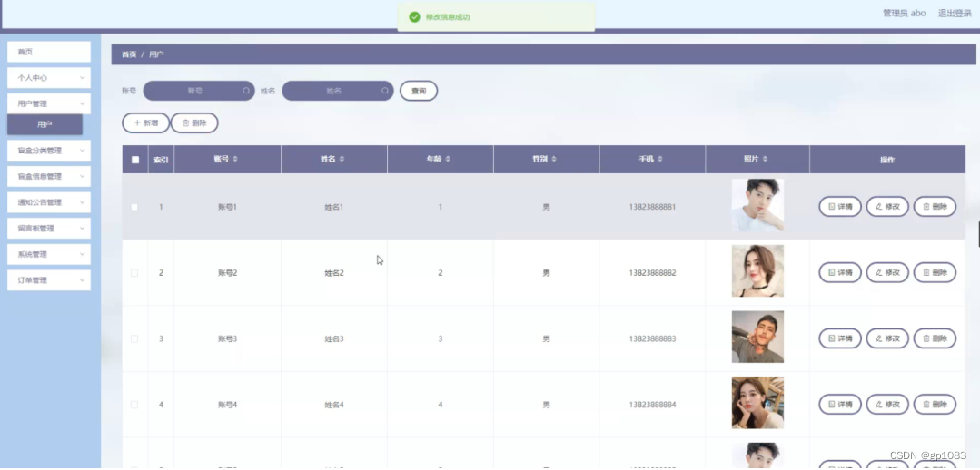Click the photo thumbnail of 账号3
This screenshot has width=980, height=470.
[757, 337]
